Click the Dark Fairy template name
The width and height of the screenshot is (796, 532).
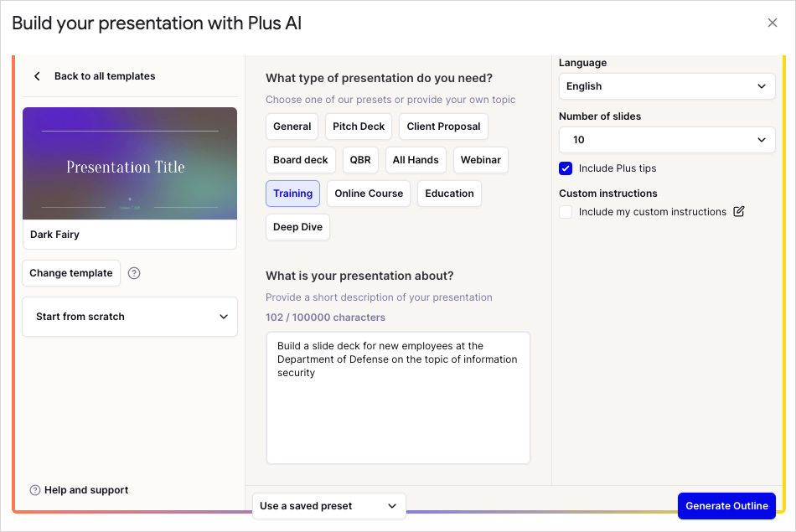pos(54,235)
